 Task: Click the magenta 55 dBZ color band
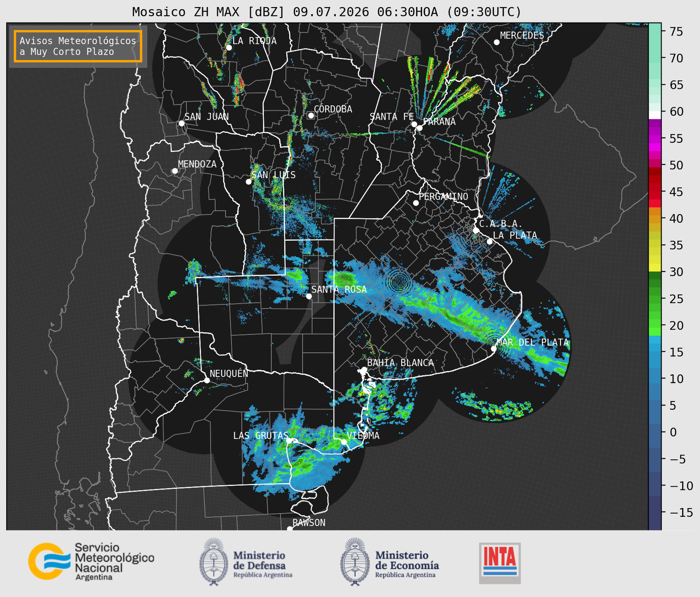[654, 139]
